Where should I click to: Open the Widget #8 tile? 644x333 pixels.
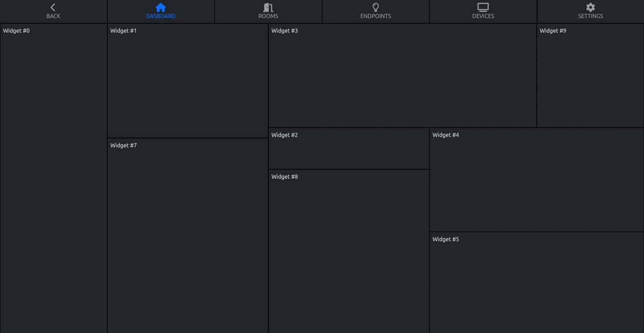click(349, 251)
